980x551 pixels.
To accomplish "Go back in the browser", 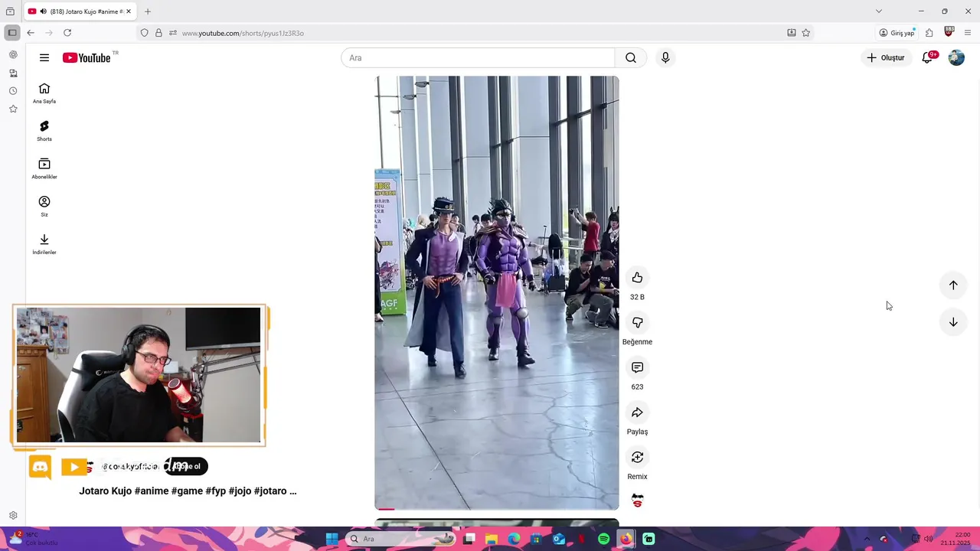I will 31,33.
